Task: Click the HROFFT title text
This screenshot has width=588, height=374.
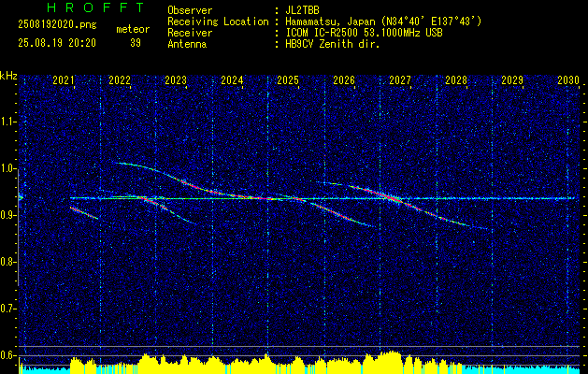Action: tap(96, 7)
